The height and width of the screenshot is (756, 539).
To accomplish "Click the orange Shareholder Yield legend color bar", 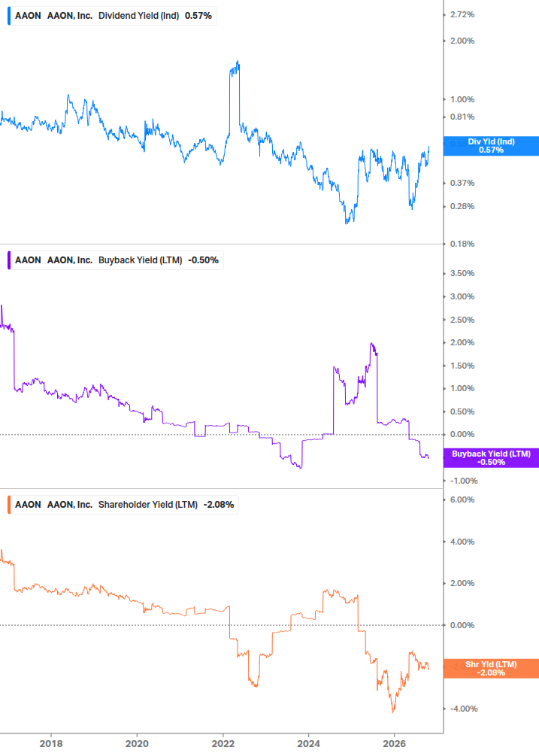I will click(x=9, y=505).
